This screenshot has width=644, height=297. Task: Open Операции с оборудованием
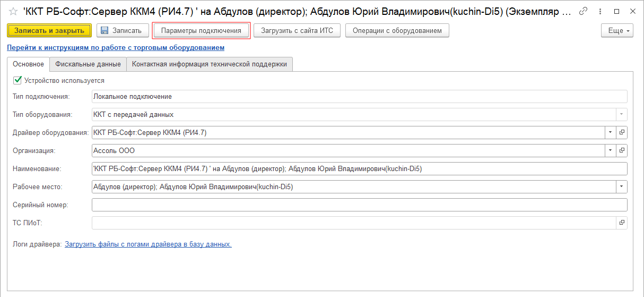click(x=397, y=31)
